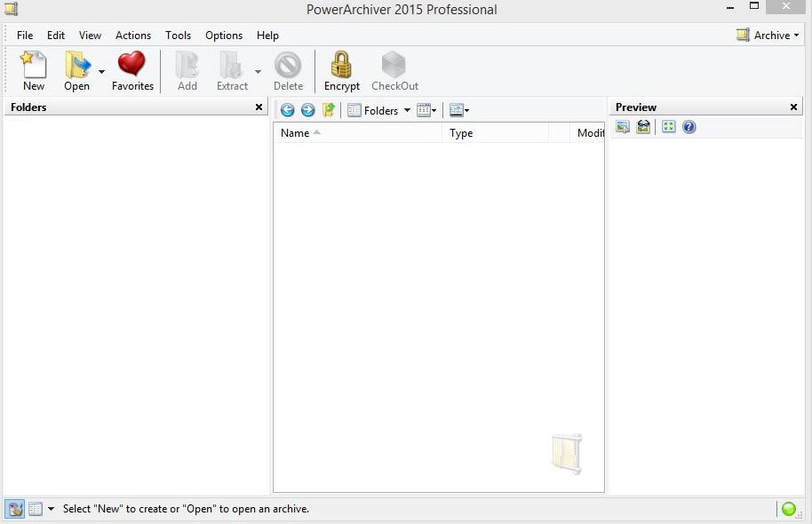Click the PowerArchiver title bar app icon
Image resolution: width=812 pixels, height=524 pixels.
click(x=12, y=9)
